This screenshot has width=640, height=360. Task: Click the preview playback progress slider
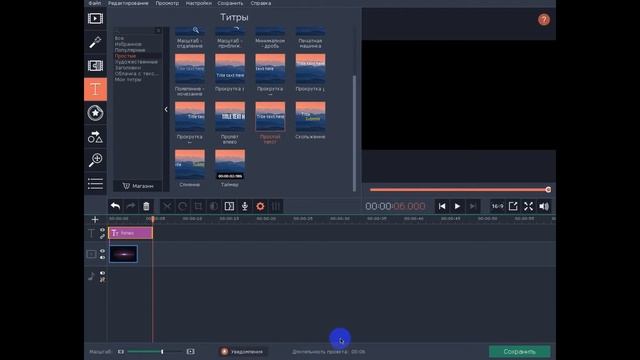click(460, 190)
